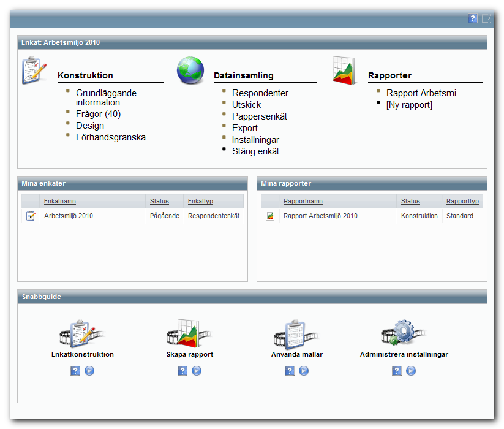The image size is (504, 429).
Task: Select Rapport Arbetsmiljö 2010 row name
Action: [x=320, y=216]
